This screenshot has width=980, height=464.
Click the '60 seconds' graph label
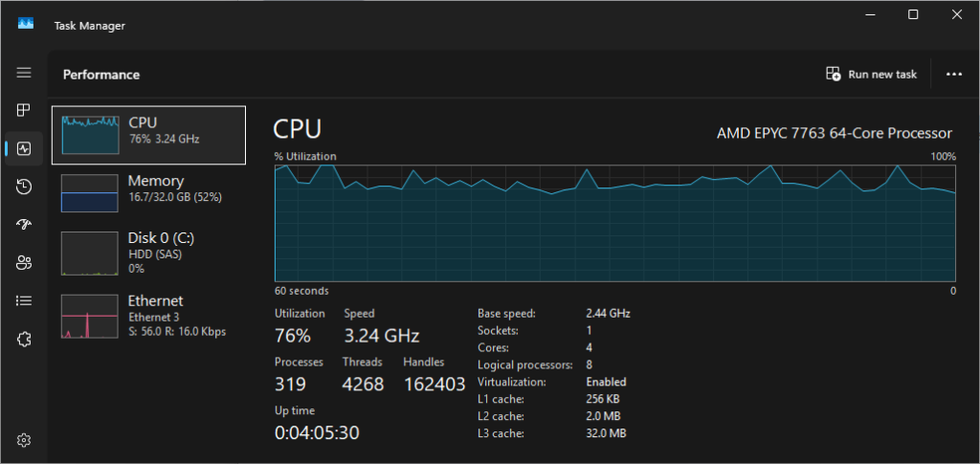pos(301,291)
